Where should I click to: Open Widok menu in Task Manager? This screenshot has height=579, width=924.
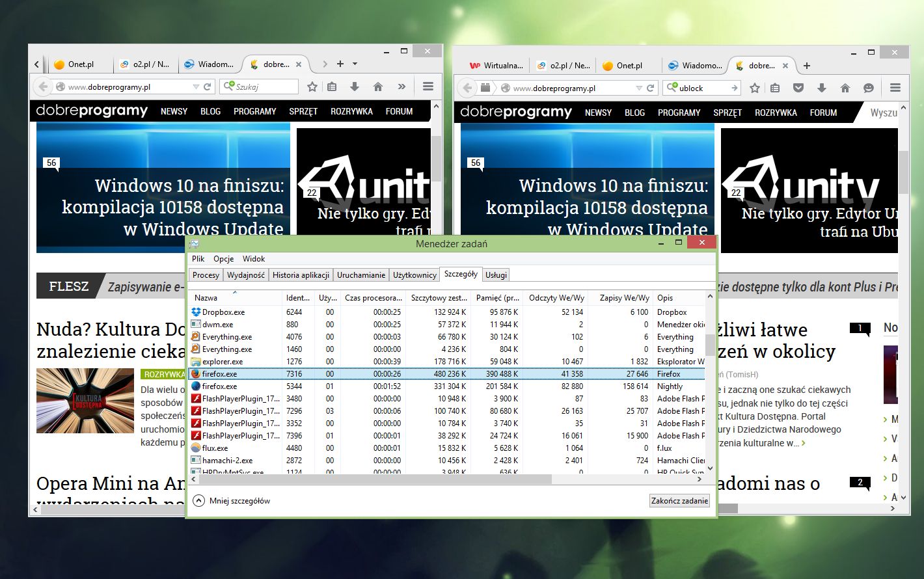pyautogui.click(x=254, y=259)
